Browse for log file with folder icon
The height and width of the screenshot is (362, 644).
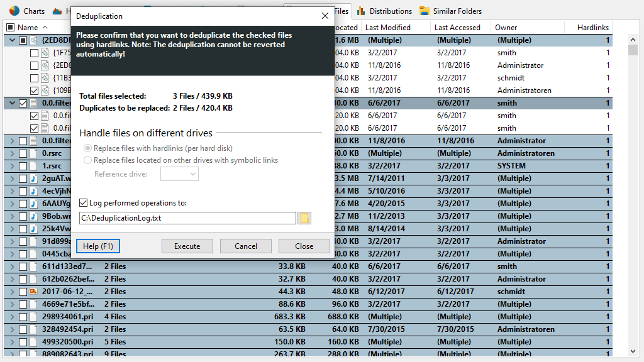(x=304, y=218)
